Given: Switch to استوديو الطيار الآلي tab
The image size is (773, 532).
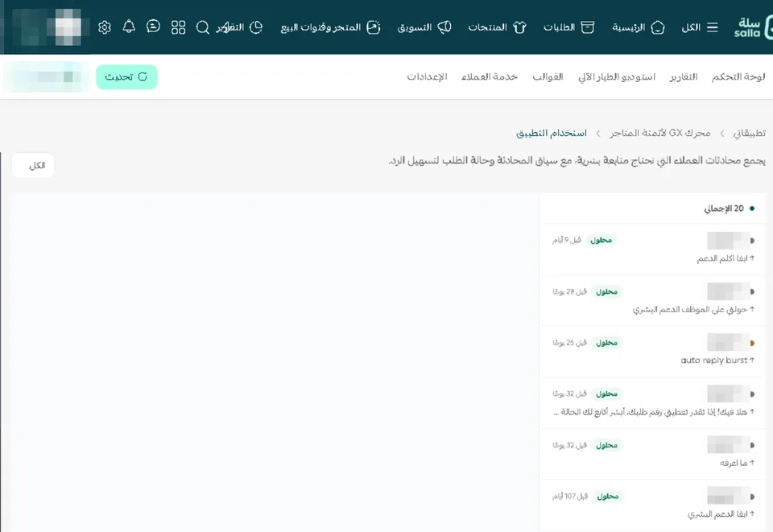Looking at the screenshot, I should point(617,76).
